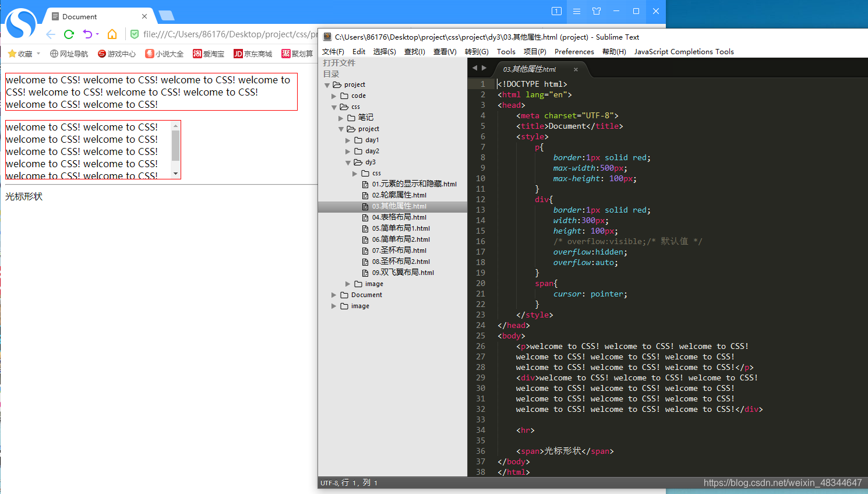Screen dimensions: 868x494
Task: Expand the 笔记 folder
Action: 341,118
